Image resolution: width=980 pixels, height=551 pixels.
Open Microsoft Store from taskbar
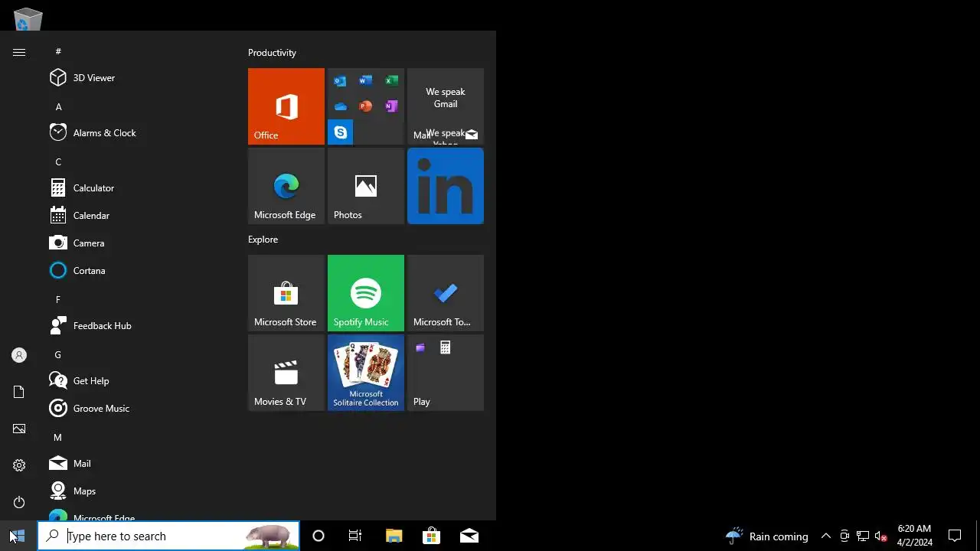(431, 536)
